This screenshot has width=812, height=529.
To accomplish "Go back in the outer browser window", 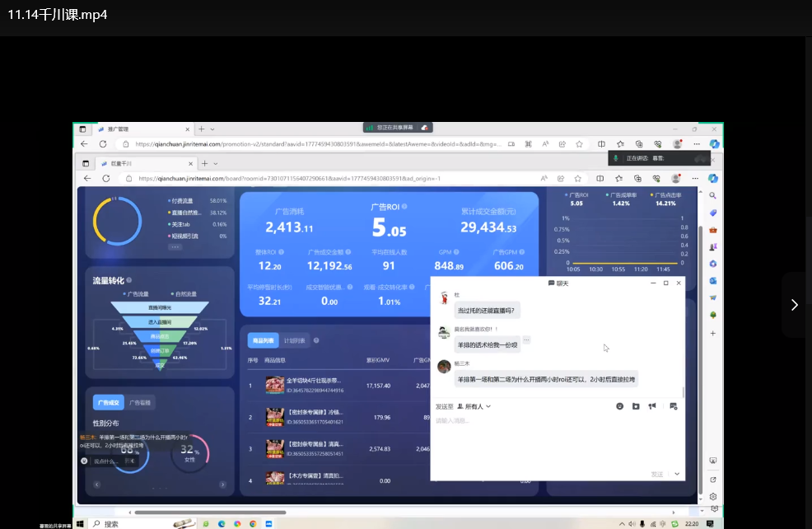I will tap(84, 144).
